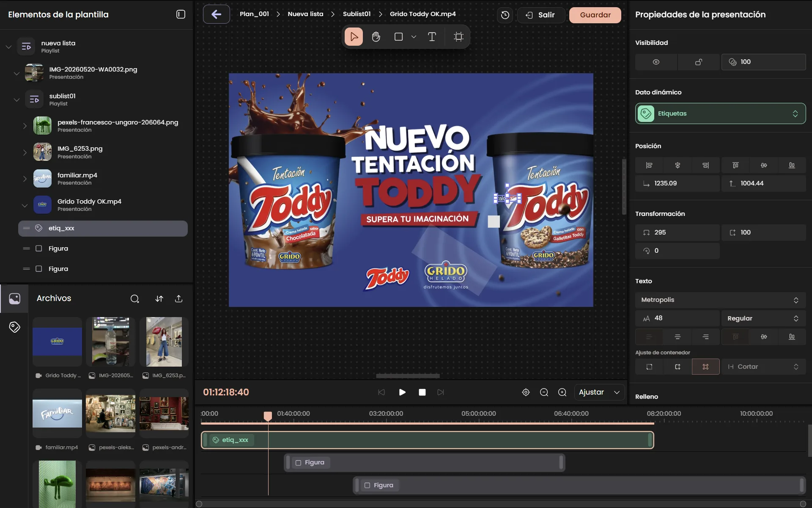Set text vertical alignment to bottom
The image size is (812, 508).
792,337
